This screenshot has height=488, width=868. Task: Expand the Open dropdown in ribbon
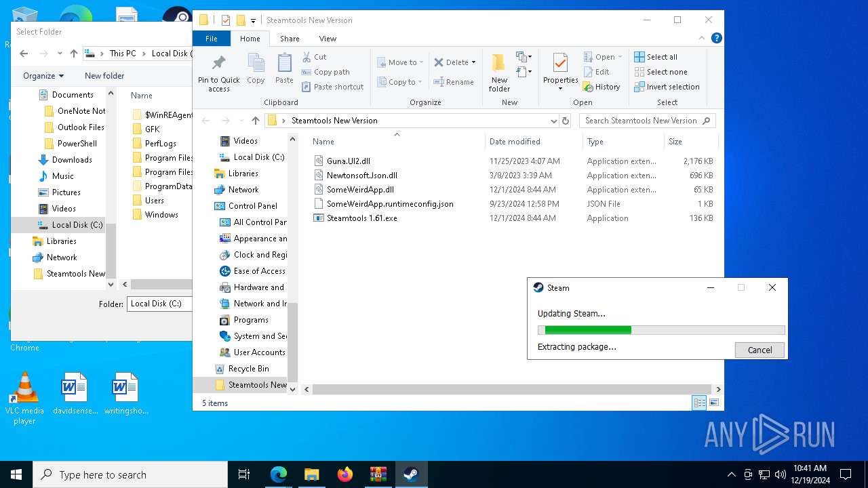[620, 57]
